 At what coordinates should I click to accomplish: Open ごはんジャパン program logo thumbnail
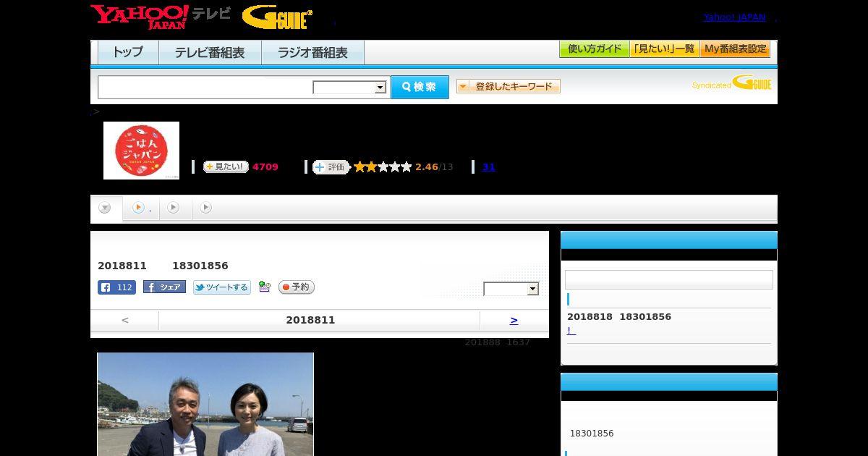pyautogui.click(x=141, y=151)
